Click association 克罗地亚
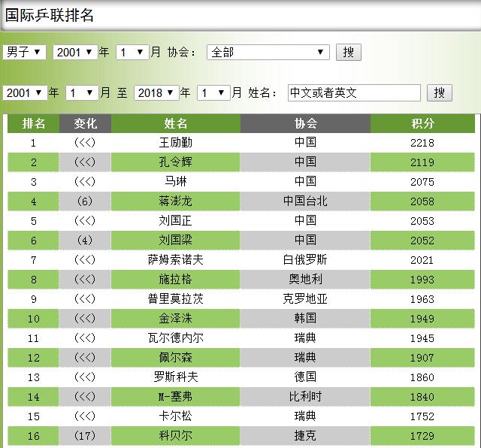 [306, 299]
